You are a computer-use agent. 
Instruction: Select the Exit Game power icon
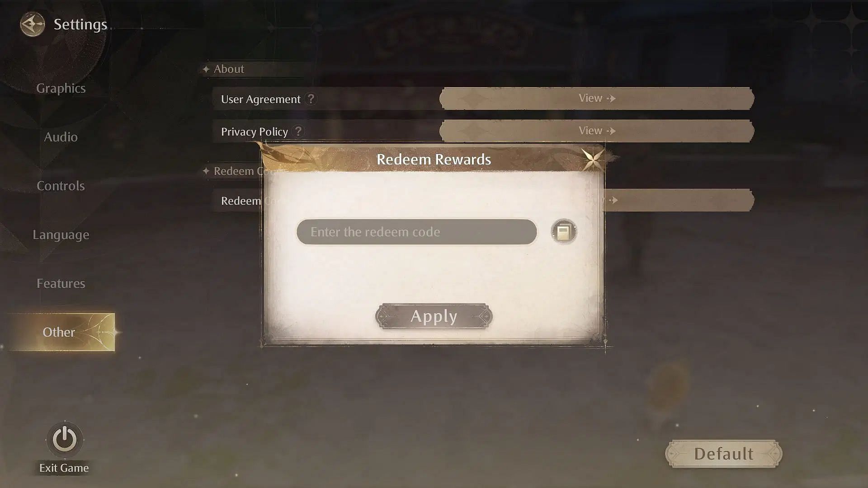[x=64, y=439]
